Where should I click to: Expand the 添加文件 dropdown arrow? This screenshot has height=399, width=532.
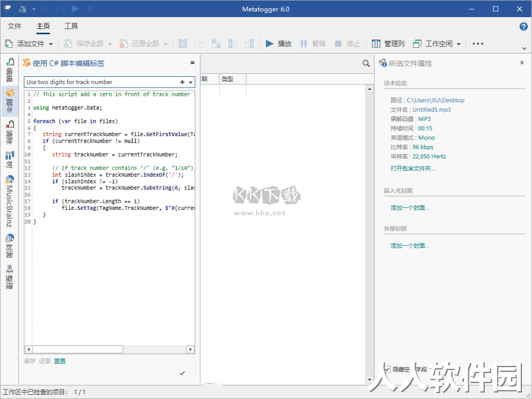pos(51,44)
